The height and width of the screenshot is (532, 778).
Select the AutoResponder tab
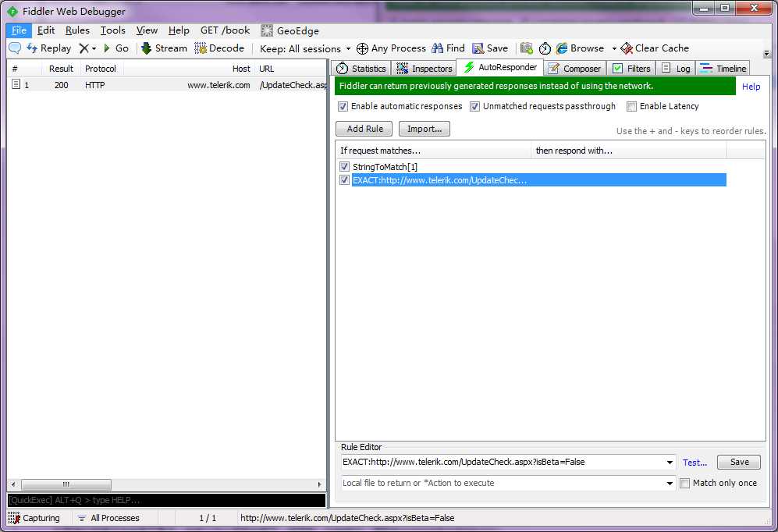(500, 67)
